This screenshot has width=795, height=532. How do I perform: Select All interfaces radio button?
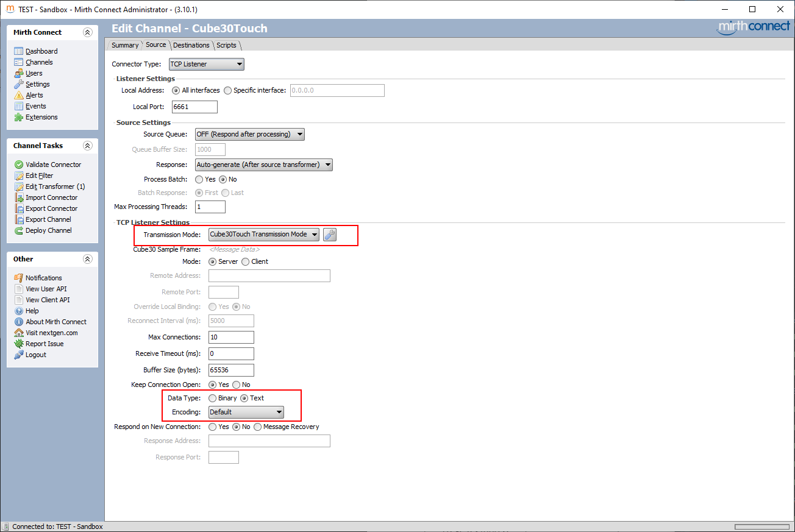(x=176, y=90)
